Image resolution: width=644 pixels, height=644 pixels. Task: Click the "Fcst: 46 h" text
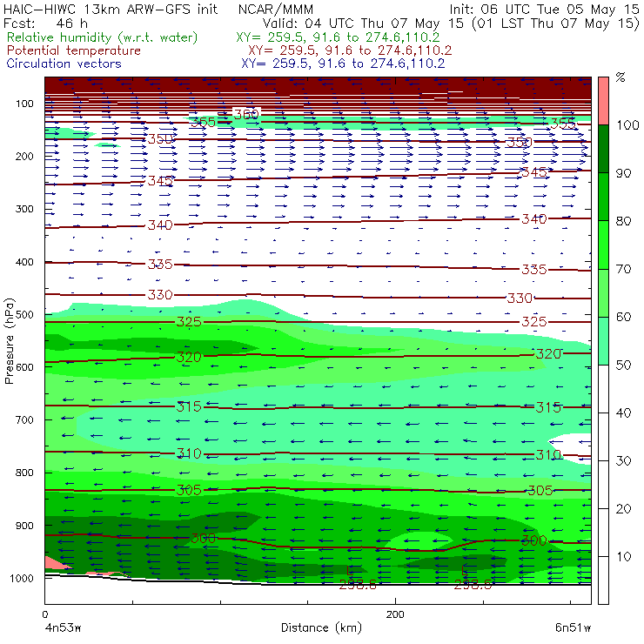pos(45,23)
